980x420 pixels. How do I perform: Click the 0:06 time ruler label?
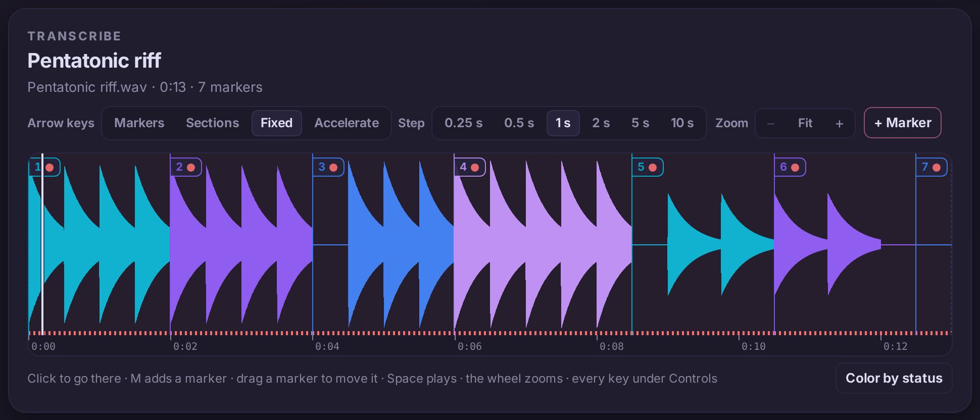pos(470,346)
